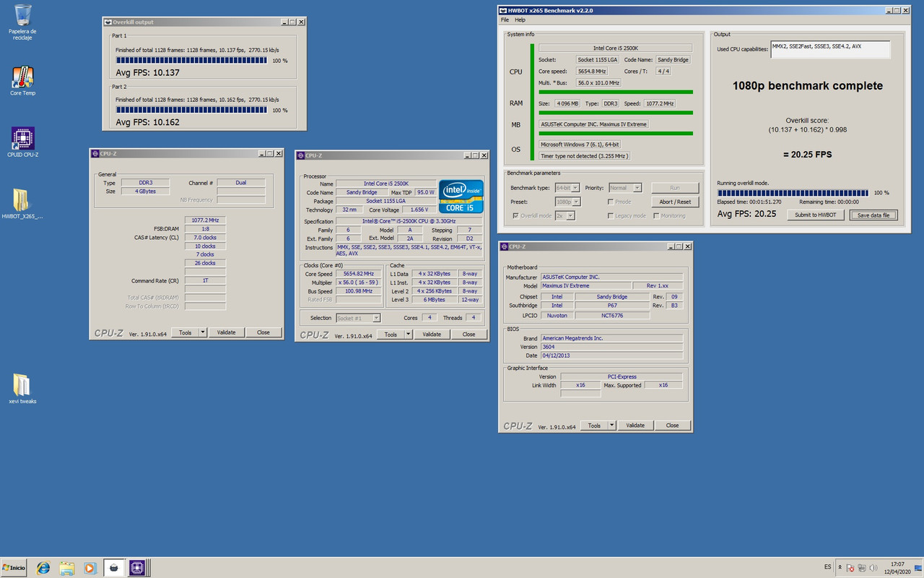Toggle the Overkill mode checkbox
This screenshot has width=924, height=578.
(x=515, y=215)
